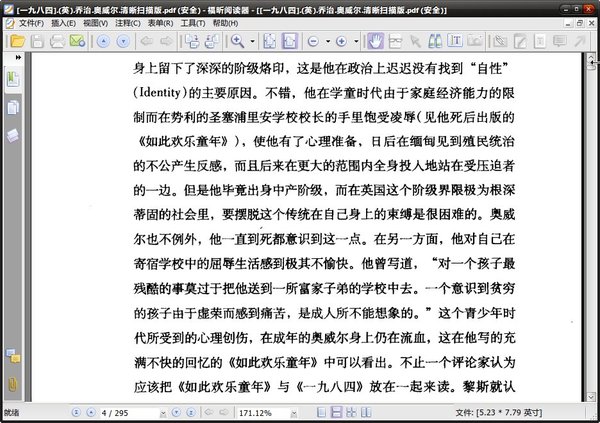Expand the navigation pane with the double-arrow
Screen dimensions: 600x423
pos(18,57)
